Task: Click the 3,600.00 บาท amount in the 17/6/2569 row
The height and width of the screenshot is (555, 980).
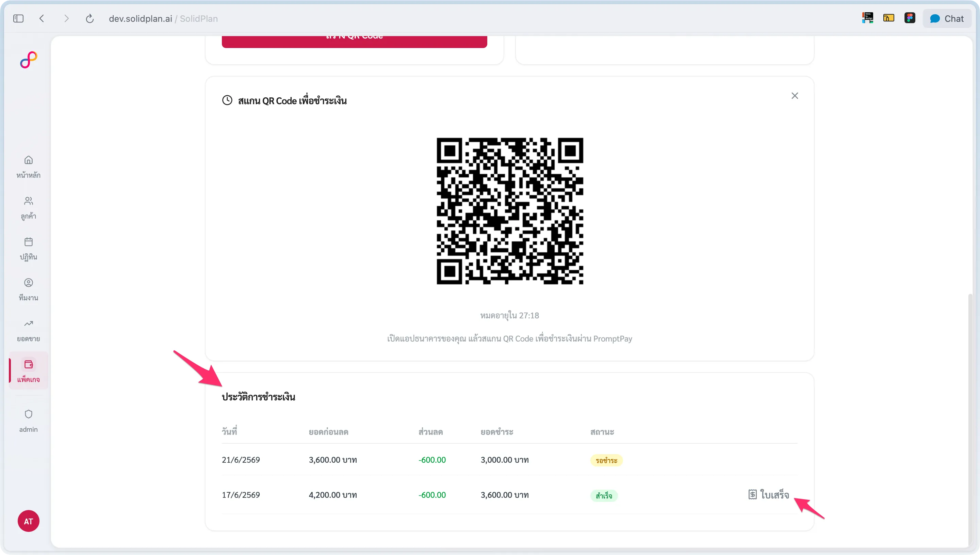Action: point(505,495)
